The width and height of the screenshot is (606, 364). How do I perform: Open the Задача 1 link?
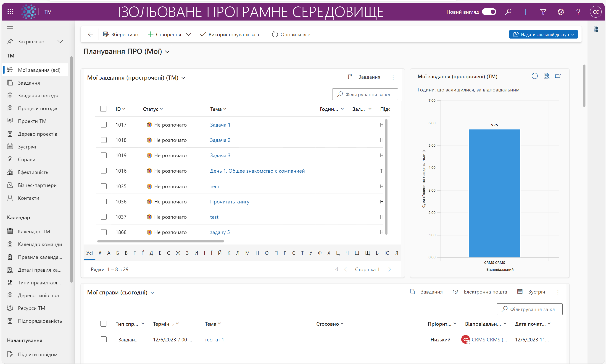tap(220, 125)
